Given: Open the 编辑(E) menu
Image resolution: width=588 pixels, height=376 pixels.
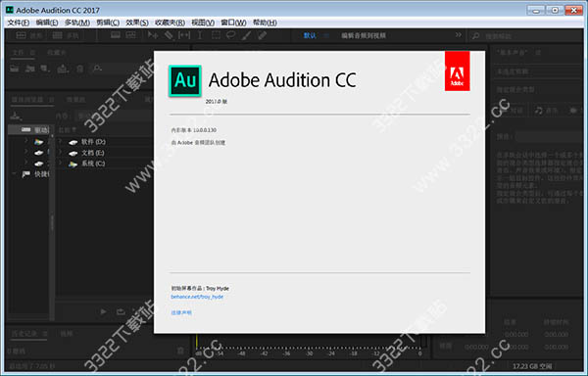Looking at the screenshot, I should (x=47, y=23).
